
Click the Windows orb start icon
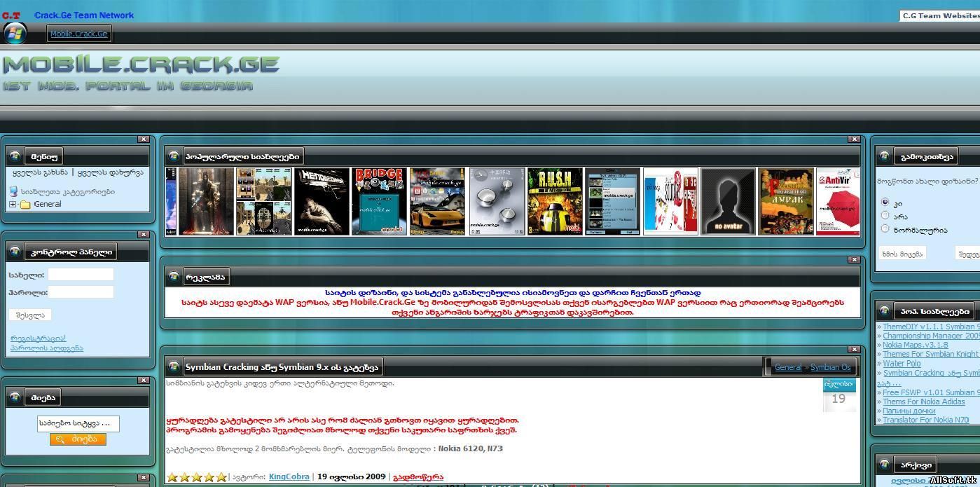[15, 33]
